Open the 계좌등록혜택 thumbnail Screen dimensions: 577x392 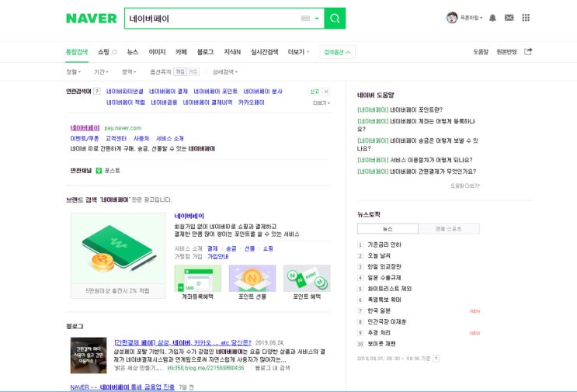tap(197, 279)
